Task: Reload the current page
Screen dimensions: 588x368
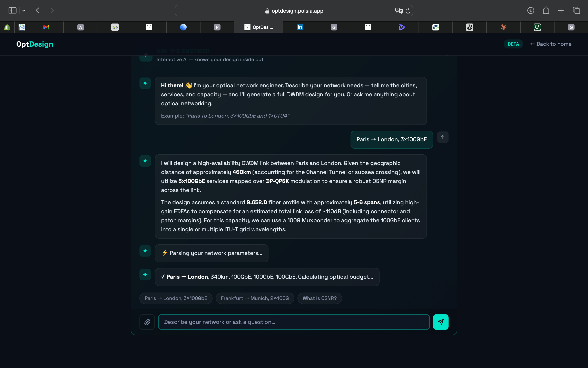Action: 408,11
